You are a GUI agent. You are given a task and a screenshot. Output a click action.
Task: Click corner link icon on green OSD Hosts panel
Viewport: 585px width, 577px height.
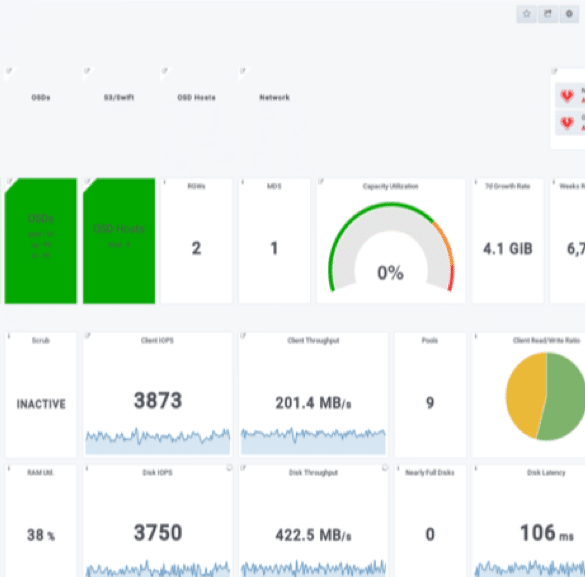point(87,182)
